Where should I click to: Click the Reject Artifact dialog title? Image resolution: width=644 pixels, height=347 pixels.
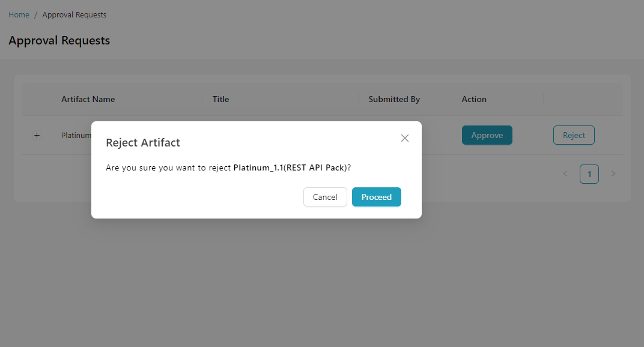(143, 142)
